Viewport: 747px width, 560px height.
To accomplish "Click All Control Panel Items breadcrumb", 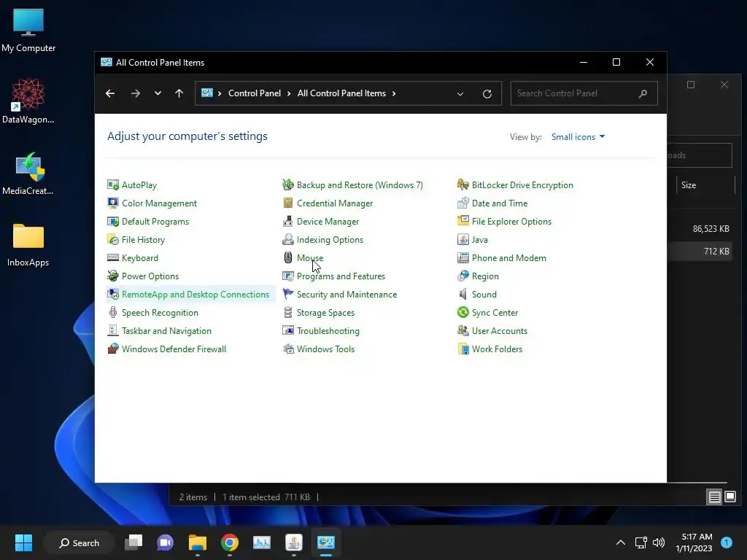I will click(x=341, y=93).
